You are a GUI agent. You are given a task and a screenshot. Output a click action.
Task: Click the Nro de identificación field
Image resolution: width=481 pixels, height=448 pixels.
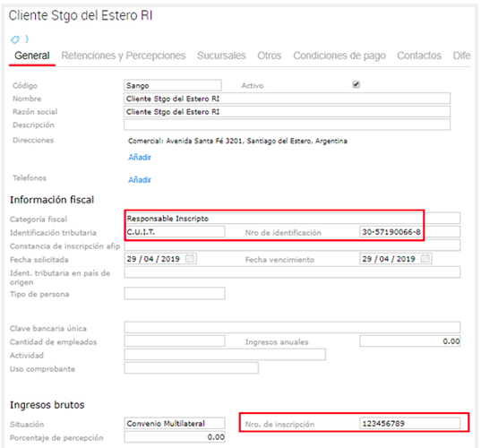coord(410,232)
